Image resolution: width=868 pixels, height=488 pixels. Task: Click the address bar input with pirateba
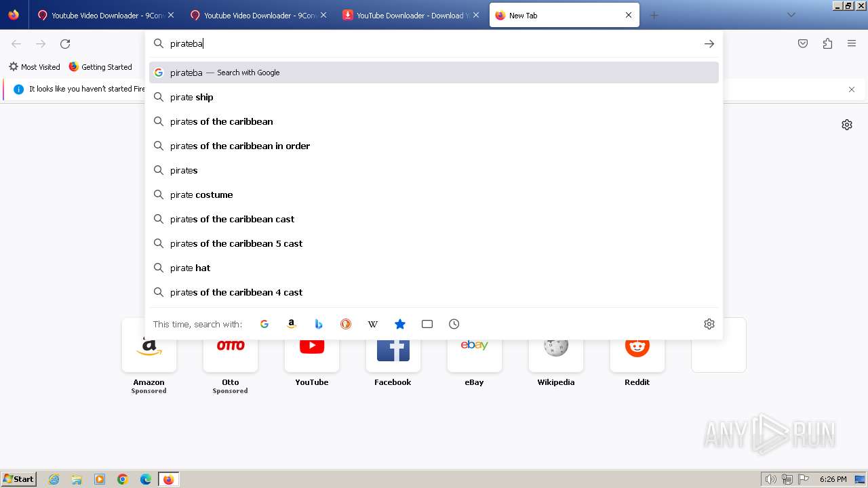(x=434, y=43)
